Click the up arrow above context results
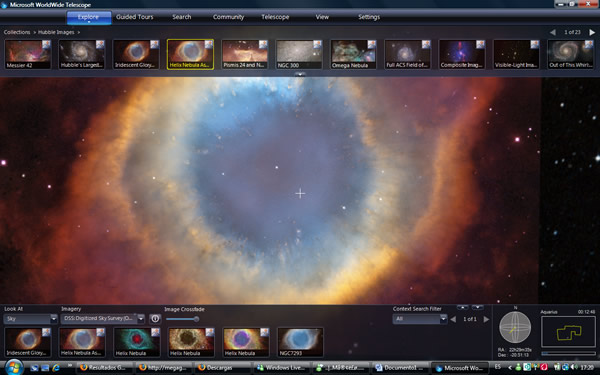Screen dimensions: 600x375 [x=462, y=307]
